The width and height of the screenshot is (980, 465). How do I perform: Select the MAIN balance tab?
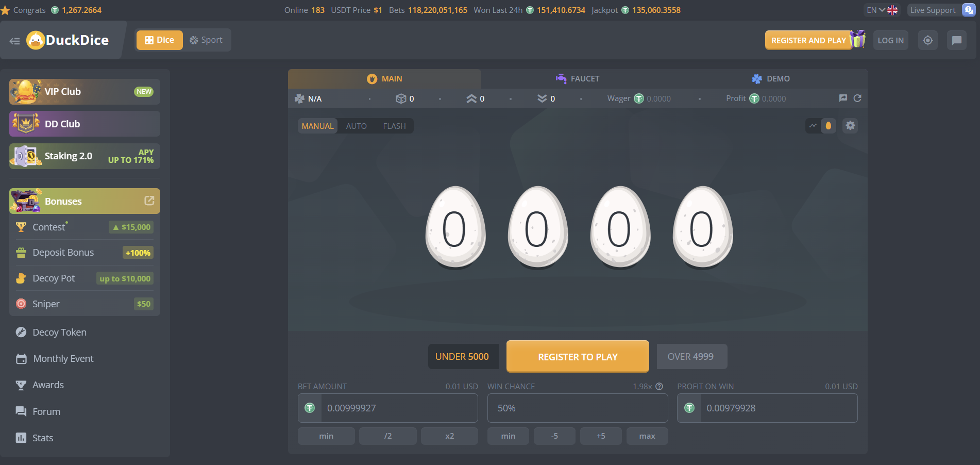point(384,79)
